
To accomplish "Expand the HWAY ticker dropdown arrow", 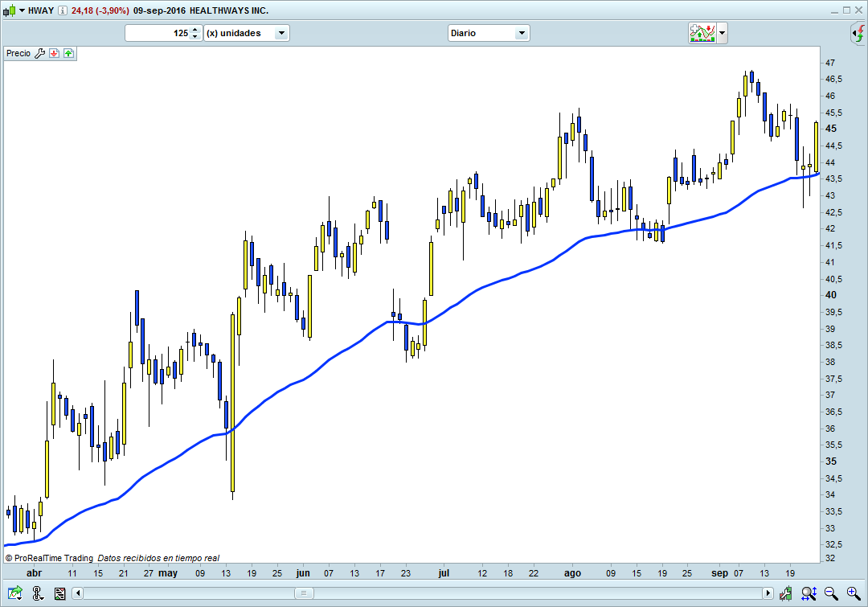I will pos(22,10).
